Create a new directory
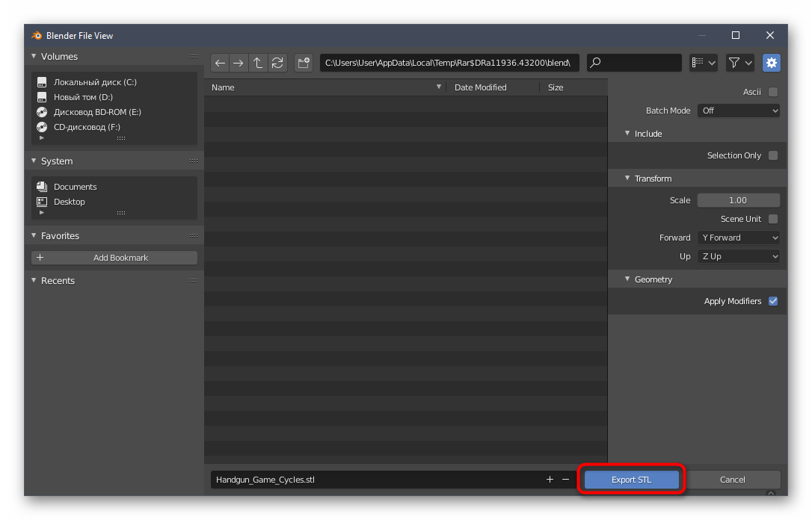The height and width of the screenshot is (520, 812). [x=304, y=64]
